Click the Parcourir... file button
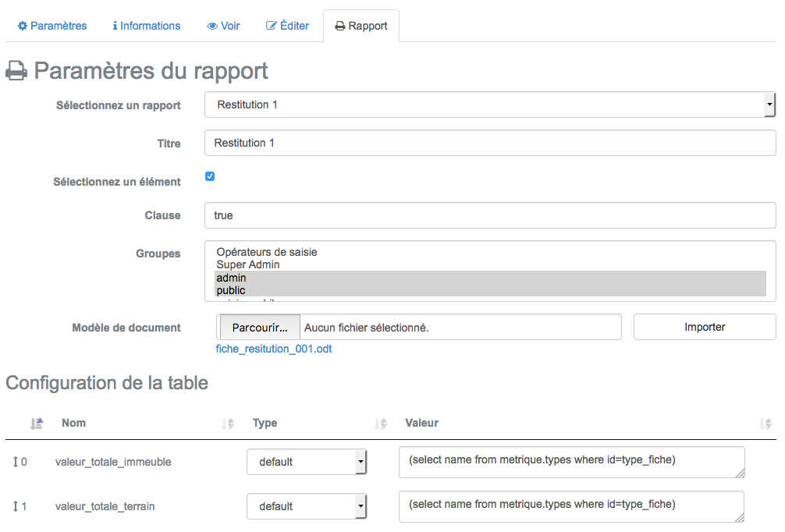785x532 pixels. (260, 328)
